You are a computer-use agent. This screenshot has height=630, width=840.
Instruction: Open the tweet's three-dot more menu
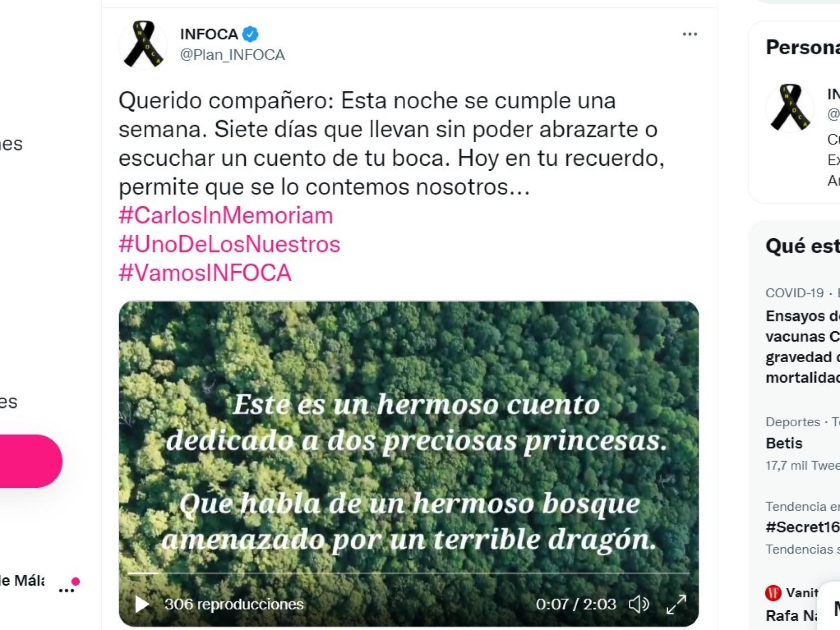point(689,34)
